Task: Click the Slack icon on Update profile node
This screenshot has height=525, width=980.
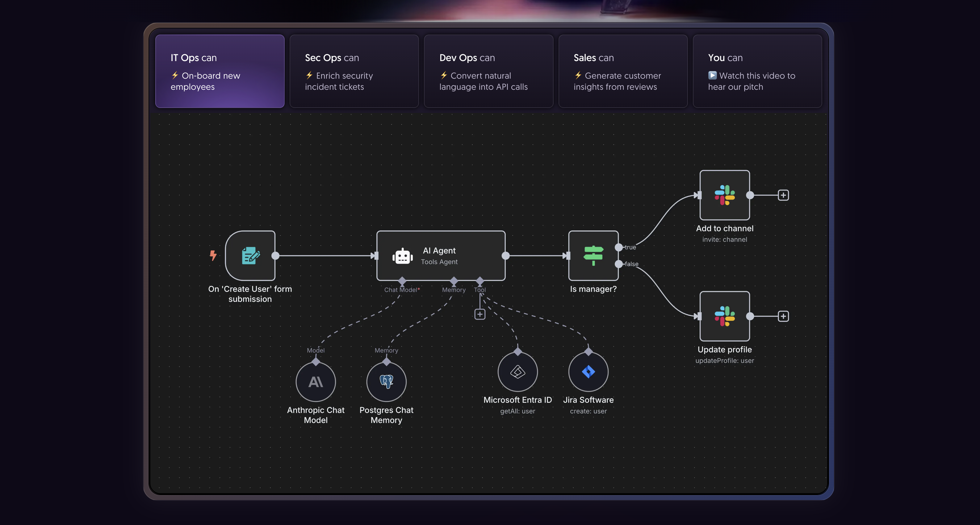Action: 724,316
